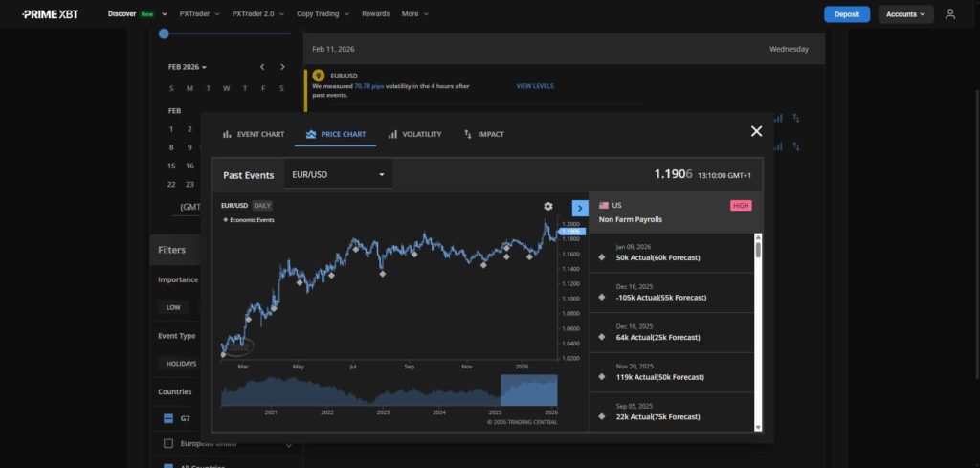Click diamond marker beside 22k Actual row
Screen dimensions: 980x468
(602, 416)
